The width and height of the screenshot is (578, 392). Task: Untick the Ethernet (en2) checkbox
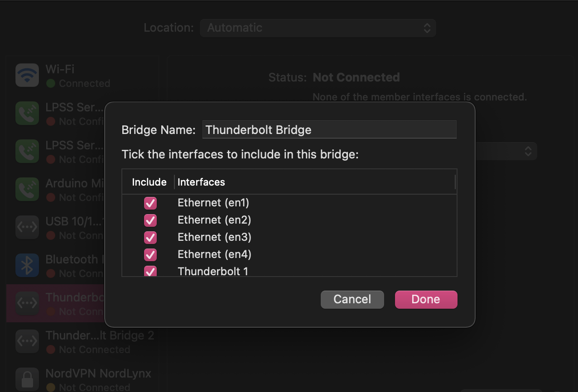coord(150,220)
